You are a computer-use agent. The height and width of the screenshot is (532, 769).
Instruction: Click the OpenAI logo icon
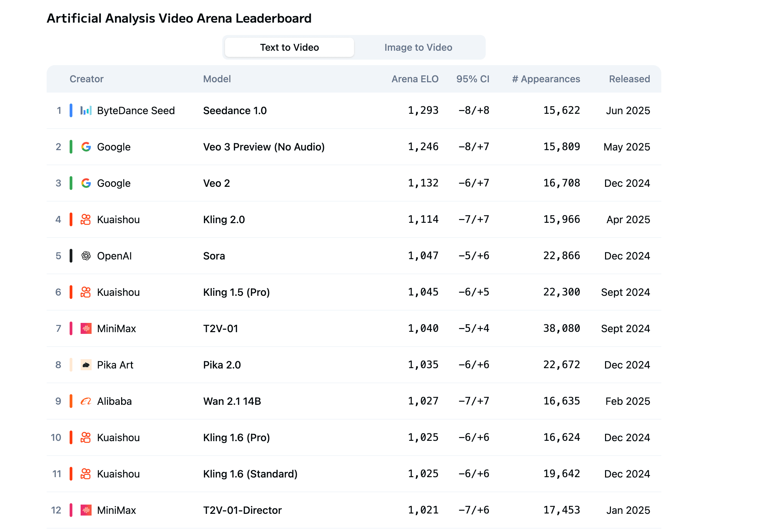[x=86, y=256]
